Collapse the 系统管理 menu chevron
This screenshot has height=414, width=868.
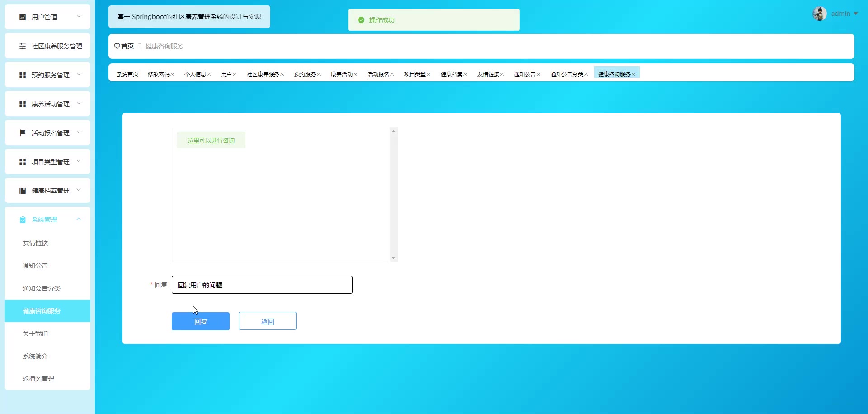(79, 219)
